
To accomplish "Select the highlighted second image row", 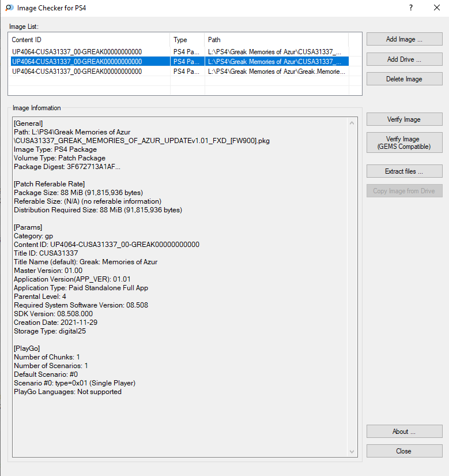I will coord(179,62).
